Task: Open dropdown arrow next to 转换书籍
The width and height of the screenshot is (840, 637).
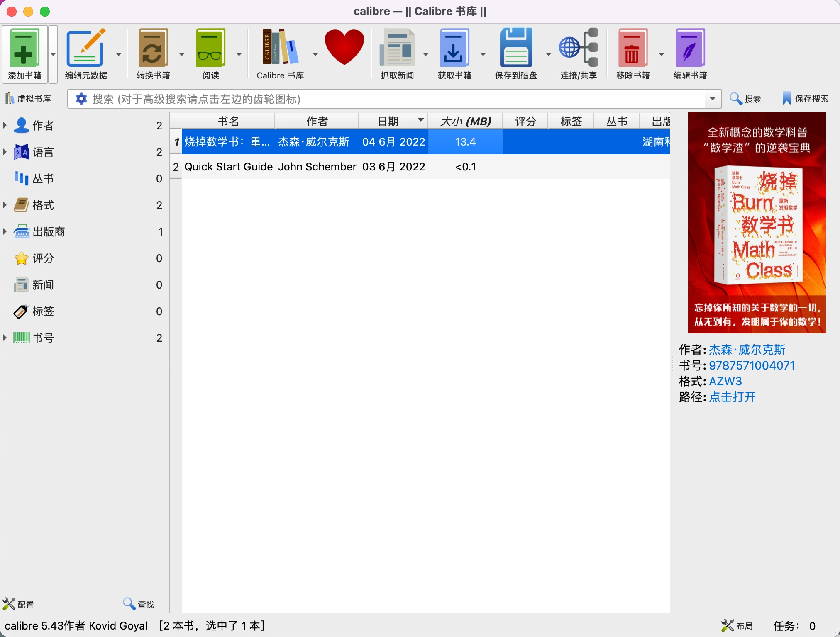Action: 182,54
